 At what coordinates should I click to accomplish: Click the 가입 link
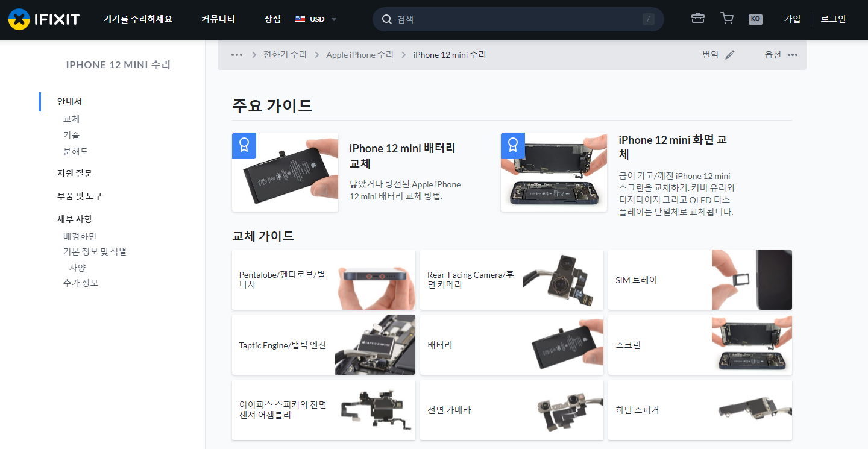(x=792, y=19)
